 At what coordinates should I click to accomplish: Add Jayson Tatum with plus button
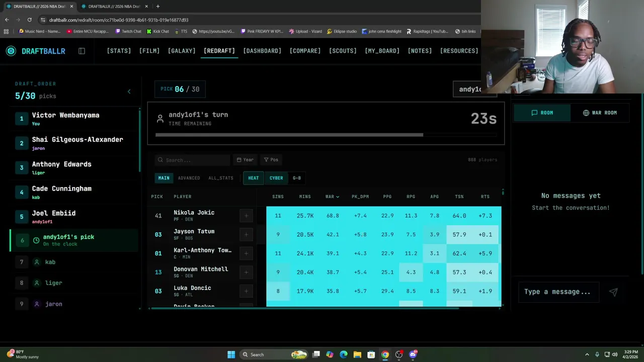pyautogui.click(x=246, y=234)
